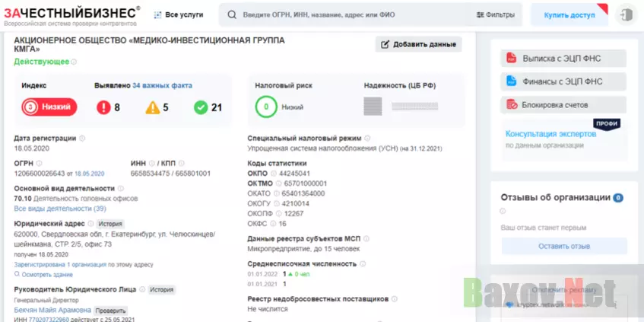Click the red exclamation icon with 8
The width and height of the screenshot is (644, 322).
103,107
